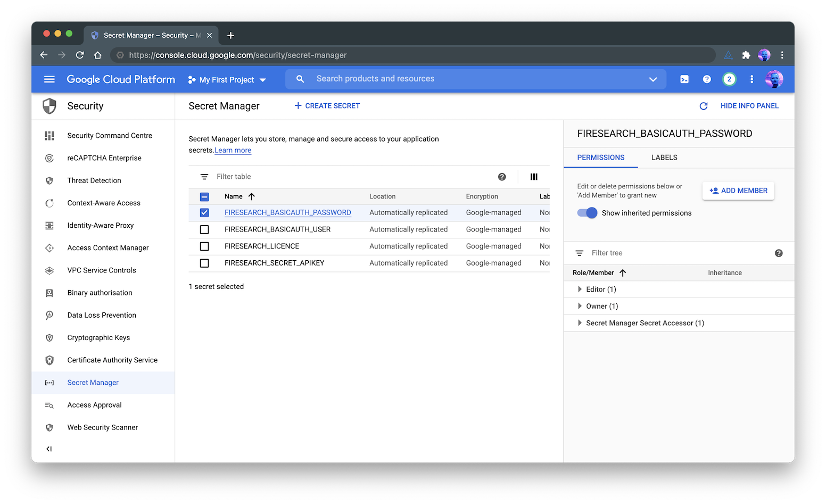Screen dimensions: 826x504
Task: Open the My First Project selector
Action: 227,80
